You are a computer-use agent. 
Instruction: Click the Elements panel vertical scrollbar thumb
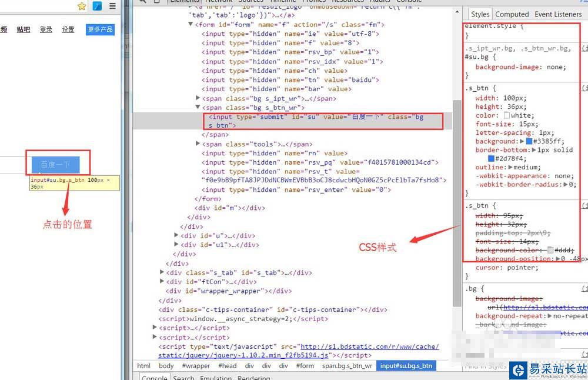[457, 204]
